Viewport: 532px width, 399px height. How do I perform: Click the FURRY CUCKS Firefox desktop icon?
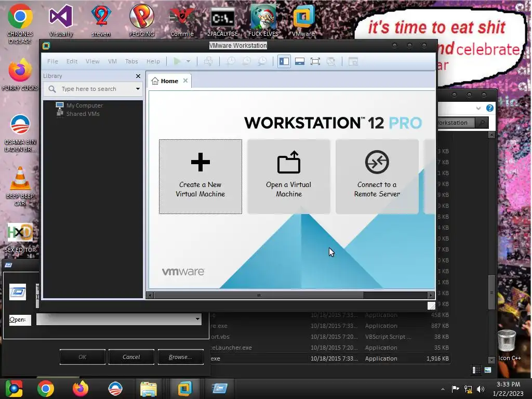20,74
